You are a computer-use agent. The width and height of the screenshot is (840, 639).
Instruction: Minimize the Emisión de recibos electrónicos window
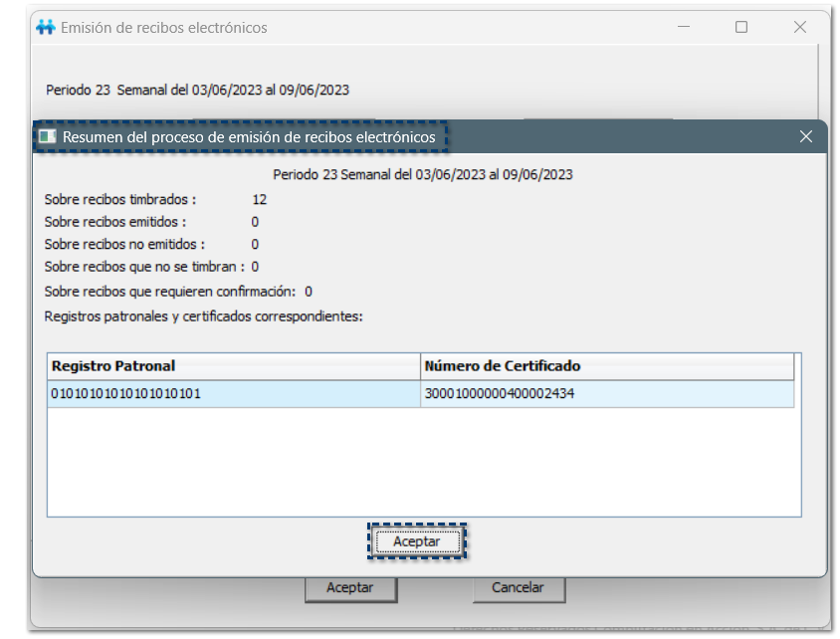pos(684,28)
